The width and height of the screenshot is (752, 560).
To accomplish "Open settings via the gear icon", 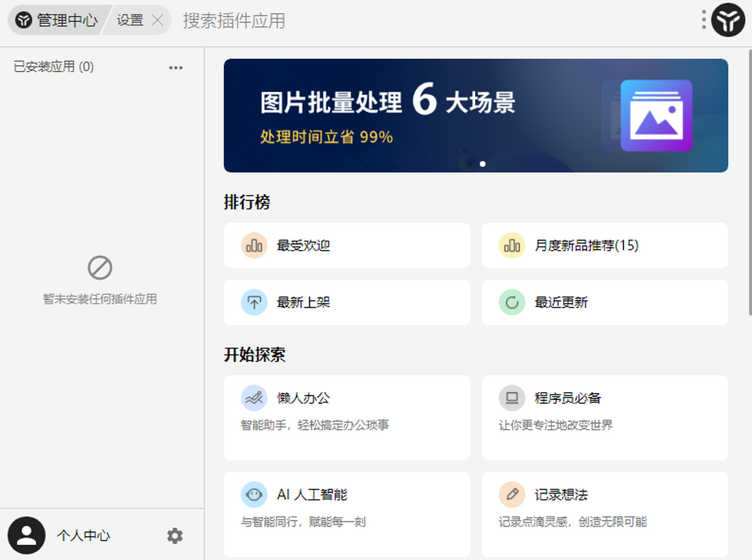I will (175, 536).
